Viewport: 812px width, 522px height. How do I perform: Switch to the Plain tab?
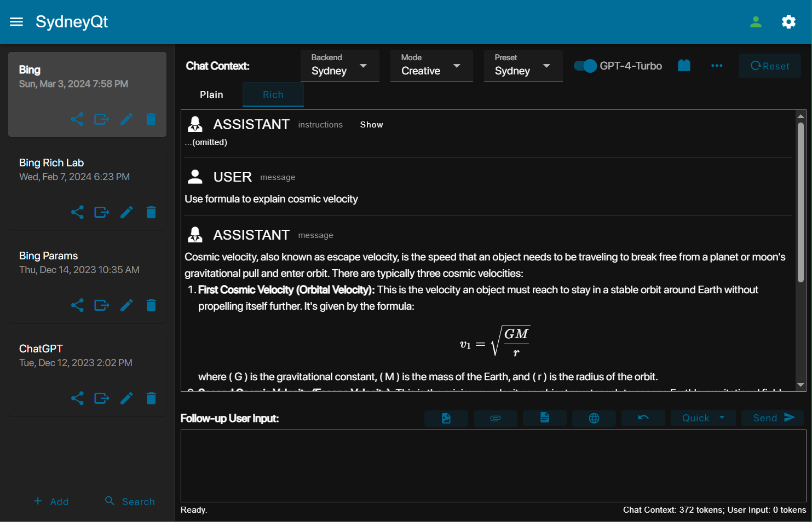pyautogui.click(x=211, y=95)
